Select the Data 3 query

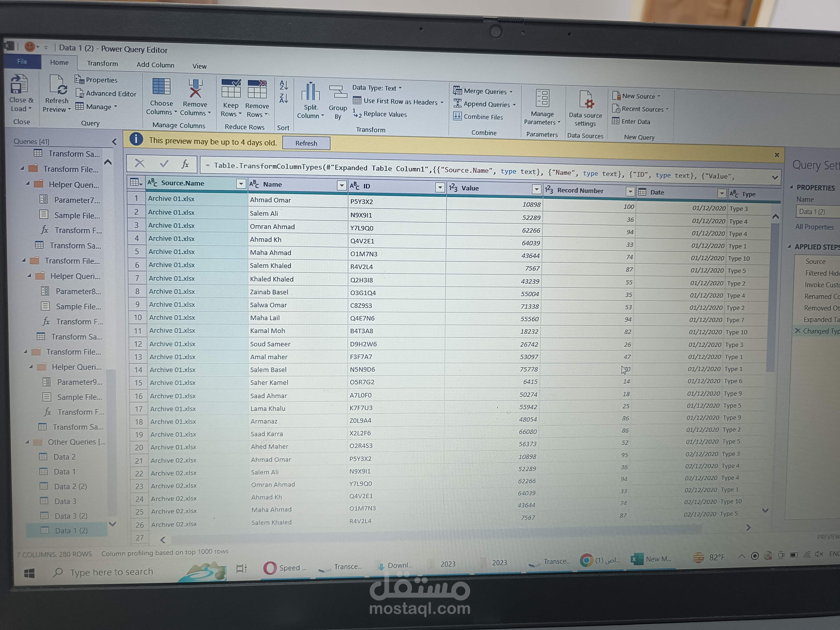65,501
